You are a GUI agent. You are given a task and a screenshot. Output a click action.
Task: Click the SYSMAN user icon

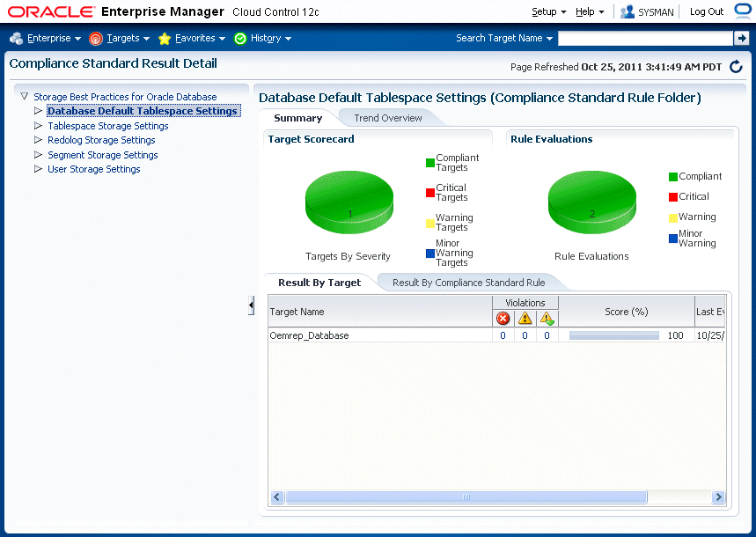[628, 11]
